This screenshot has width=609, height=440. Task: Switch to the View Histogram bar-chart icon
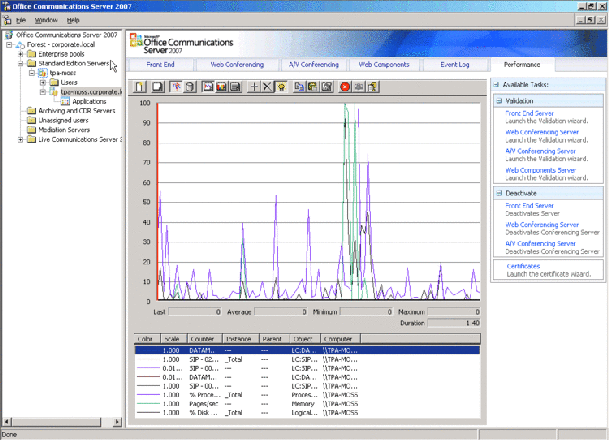click(x=222, y=87)
